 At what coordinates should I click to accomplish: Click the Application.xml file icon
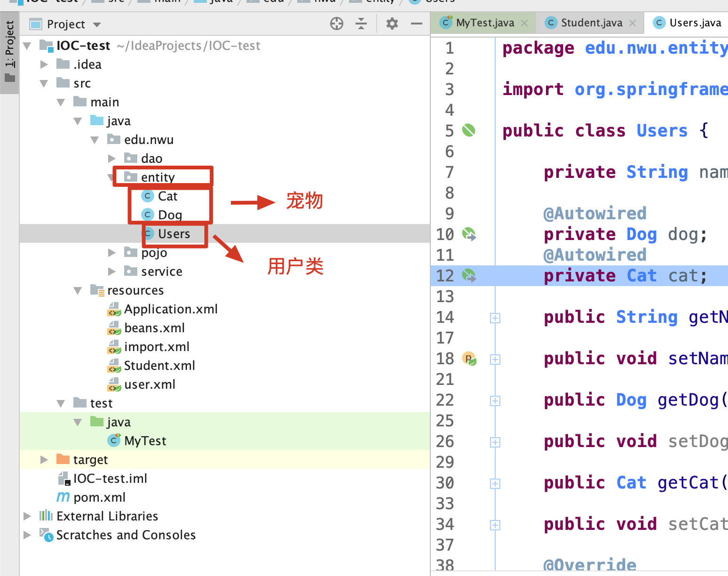pos(114,309)
